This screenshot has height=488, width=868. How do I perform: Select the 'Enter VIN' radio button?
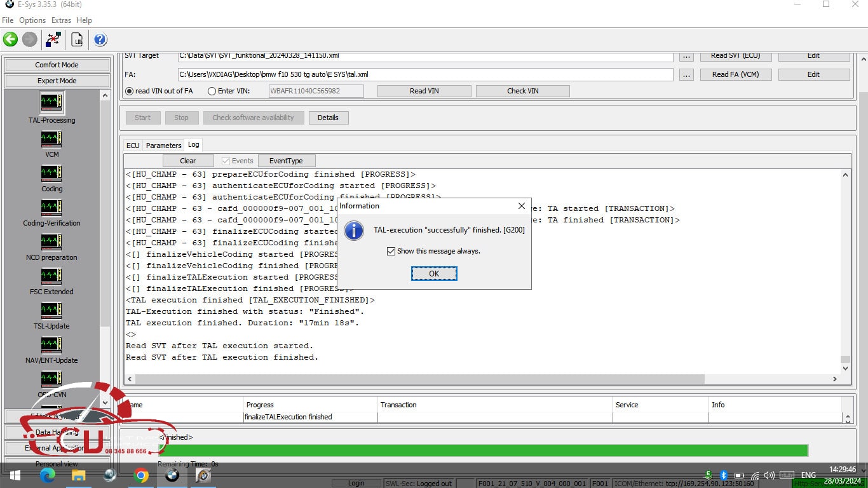pyautogui.click(x=212, y=91)
